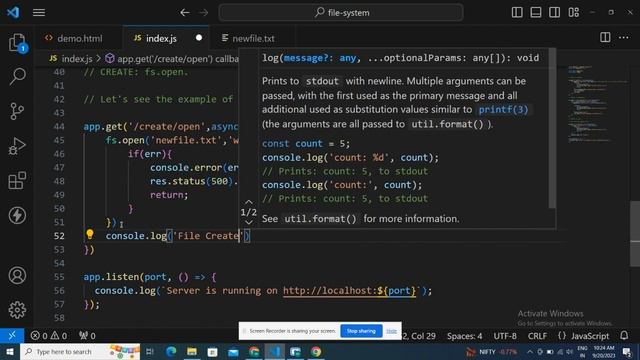Open the Accounts menu icon
Screen dimensions: 640x360
(x=17, y=276)
